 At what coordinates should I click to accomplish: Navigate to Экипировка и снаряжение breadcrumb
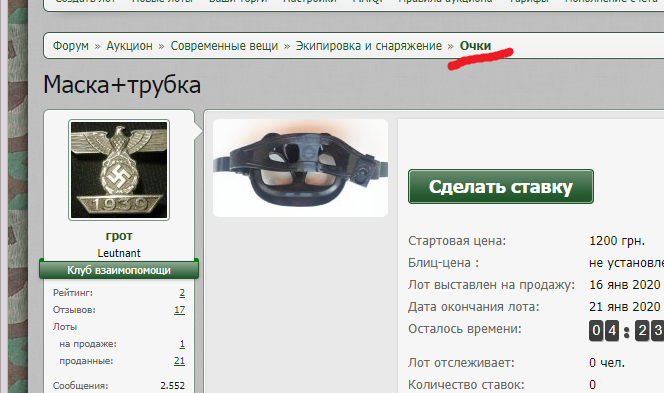(368, 46)
